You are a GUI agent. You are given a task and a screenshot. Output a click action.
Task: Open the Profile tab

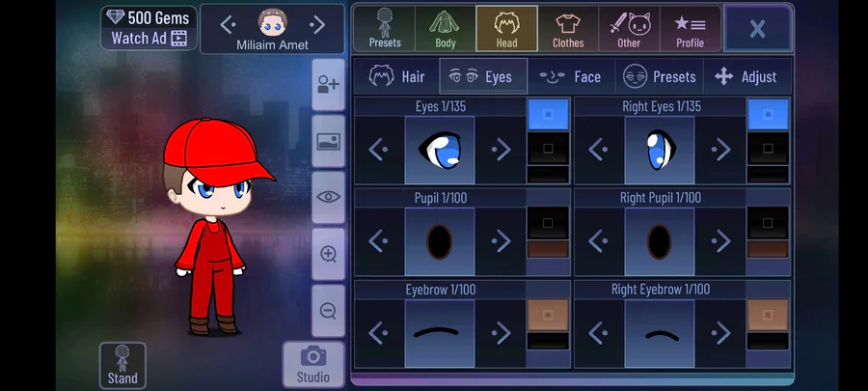tap(690, 29)
